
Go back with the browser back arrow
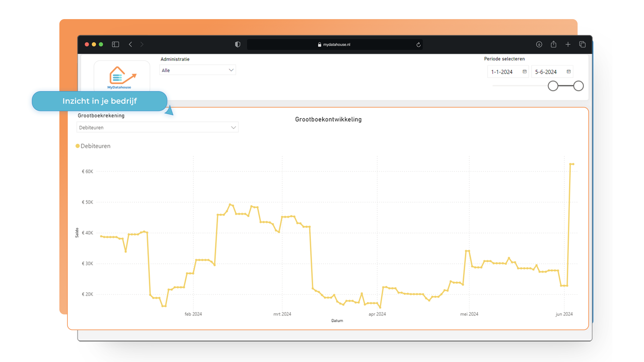(130, 44)
